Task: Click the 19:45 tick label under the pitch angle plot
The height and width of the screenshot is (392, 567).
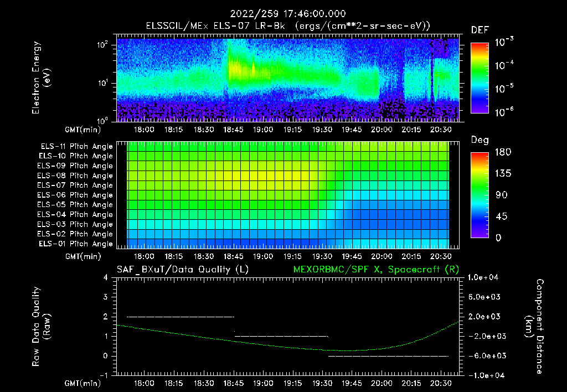Action: pyautogui.click(x=352, y=257)
